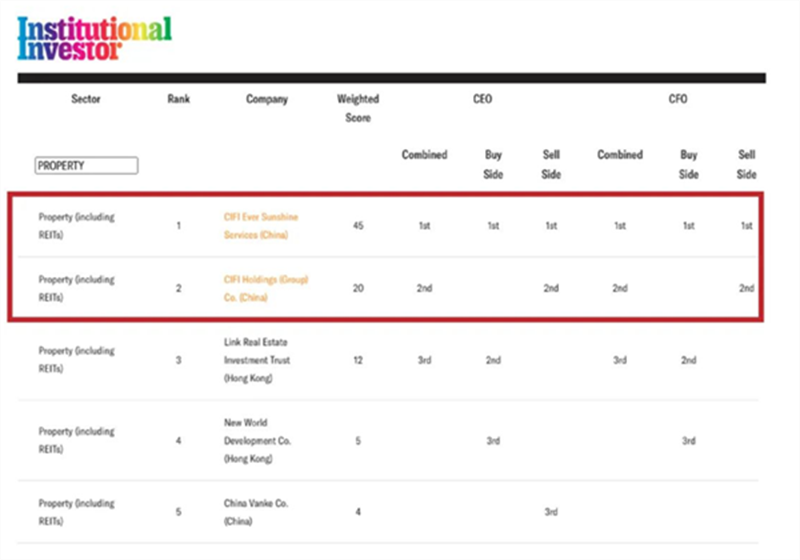Click rank 2 cell in the table
Screen dimensions: 800x560
pos(179,288)
